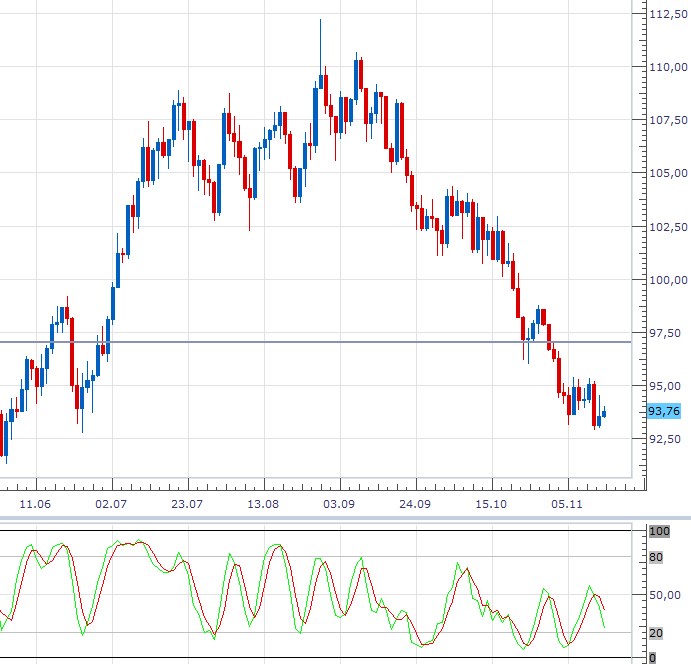
Task: Select the 03.09 date label
Action: coord(339,504)
